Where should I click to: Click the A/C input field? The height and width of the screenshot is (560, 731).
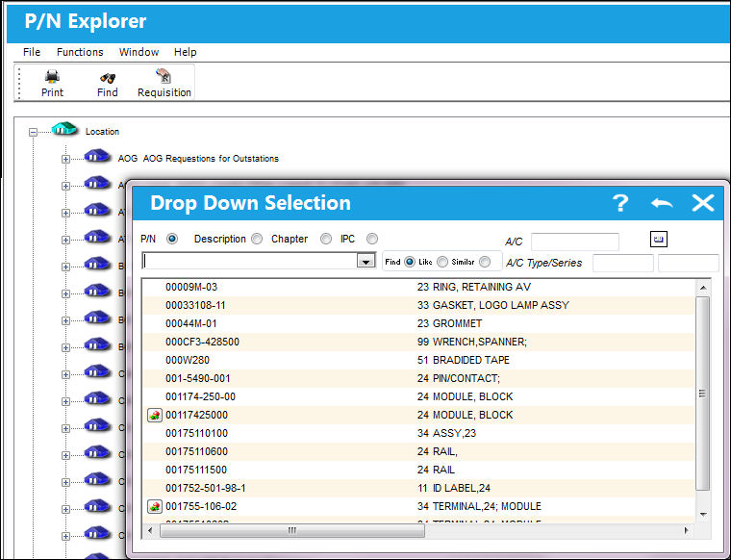pos(575,242)
